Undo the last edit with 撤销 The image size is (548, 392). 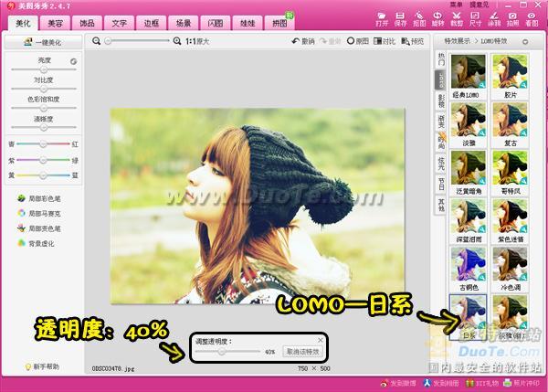click(x=303, y=41)
